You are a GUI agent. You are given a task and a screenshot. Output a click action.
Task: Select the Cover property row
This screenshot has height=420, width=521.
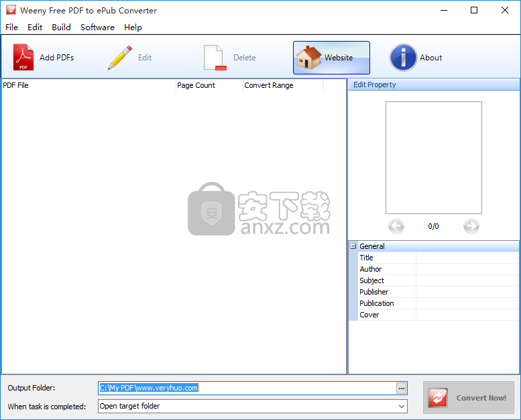tap(439, 315)
